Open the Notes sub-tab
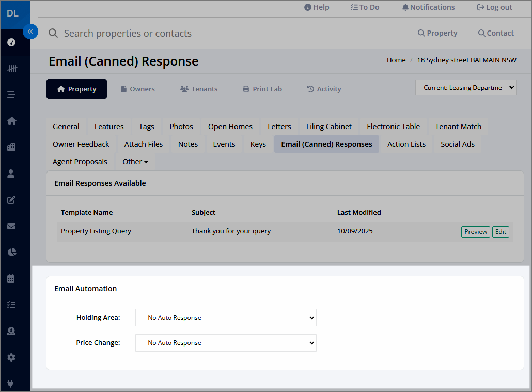 tap(188, 144)
